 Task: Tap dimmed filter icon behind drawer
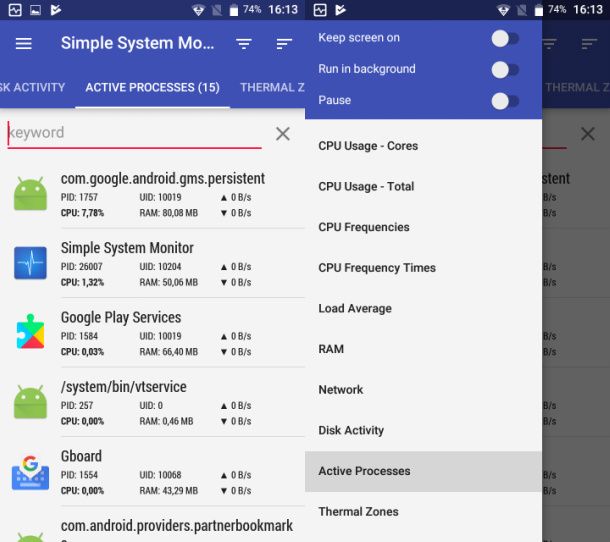pyautogui.click(x=550, y=43)
